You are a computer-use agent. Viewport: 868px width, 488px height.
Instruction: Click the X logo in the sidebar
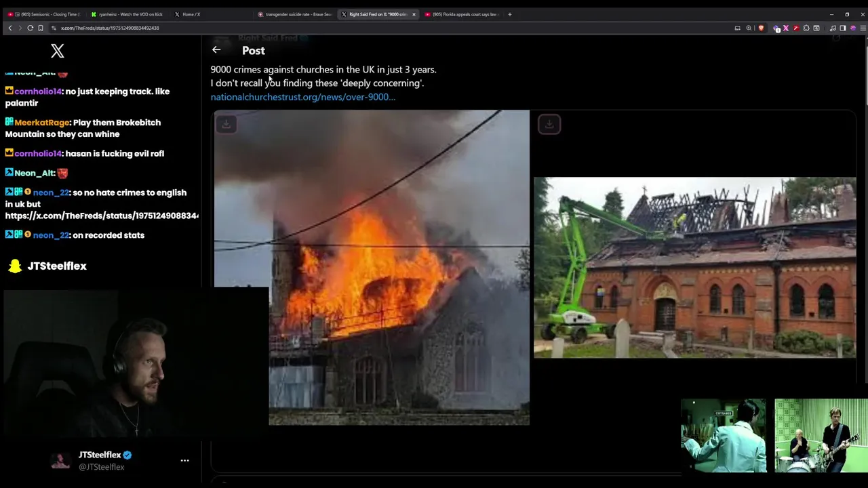coord(58,51)
